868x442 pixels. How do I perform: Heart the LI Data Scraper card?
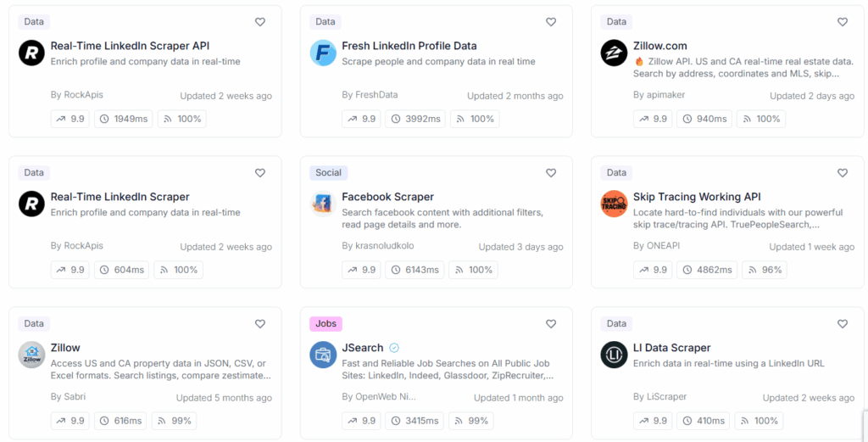[843, 324]
